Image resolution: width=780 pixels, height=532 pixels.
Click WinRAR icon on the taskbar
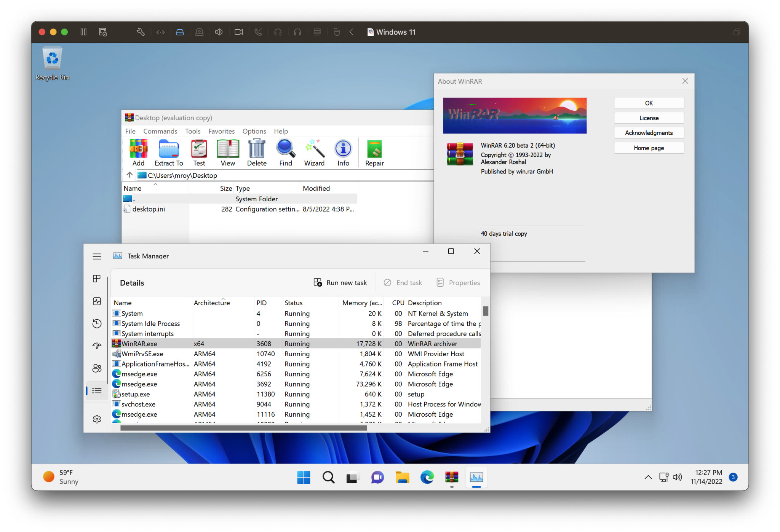452,477
